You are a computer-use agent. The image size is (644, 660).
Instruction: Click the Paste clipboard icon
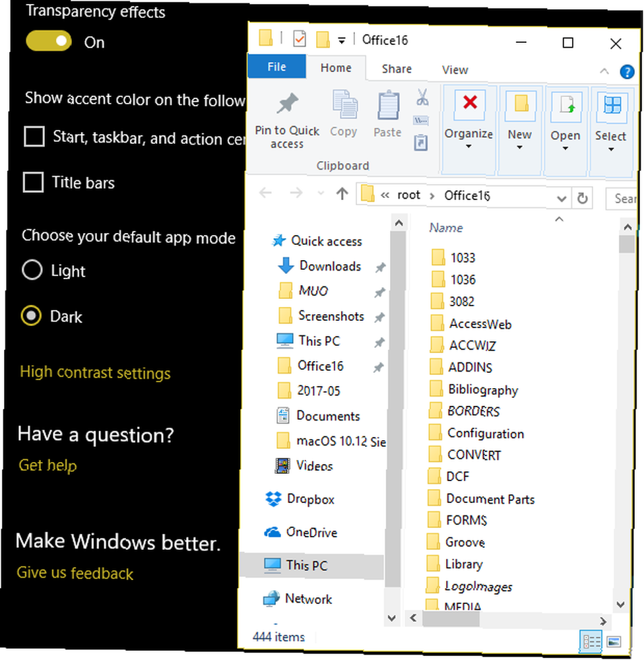click(388, 106)
